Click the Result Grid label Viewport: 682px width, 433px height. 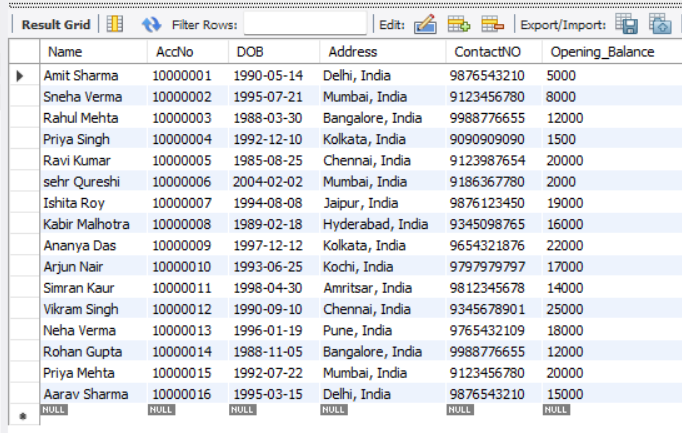56,25
